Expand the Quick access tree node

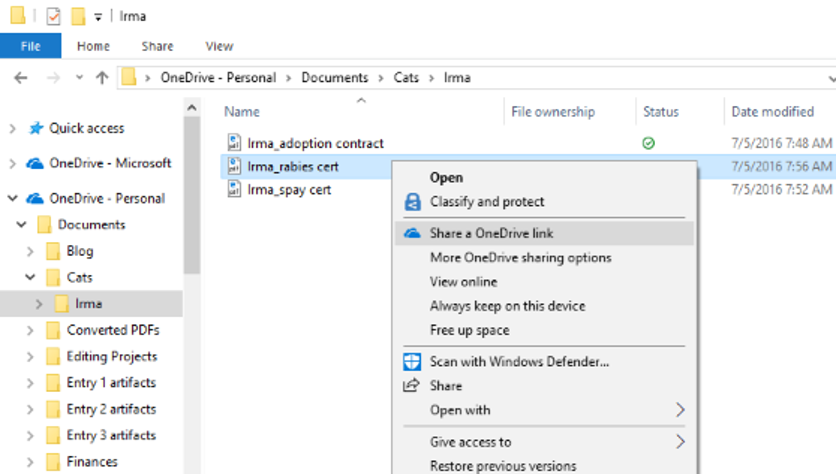point(13,128)
